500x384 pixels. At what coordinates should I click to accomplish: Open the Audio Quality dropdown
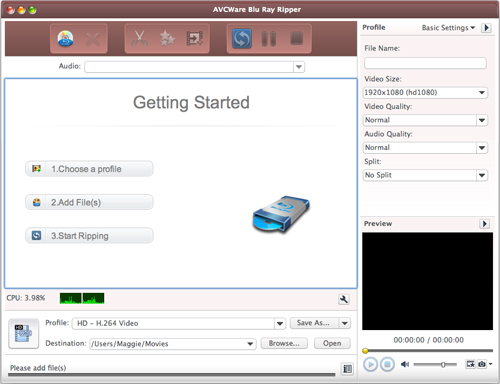click(x=482, y=147)
